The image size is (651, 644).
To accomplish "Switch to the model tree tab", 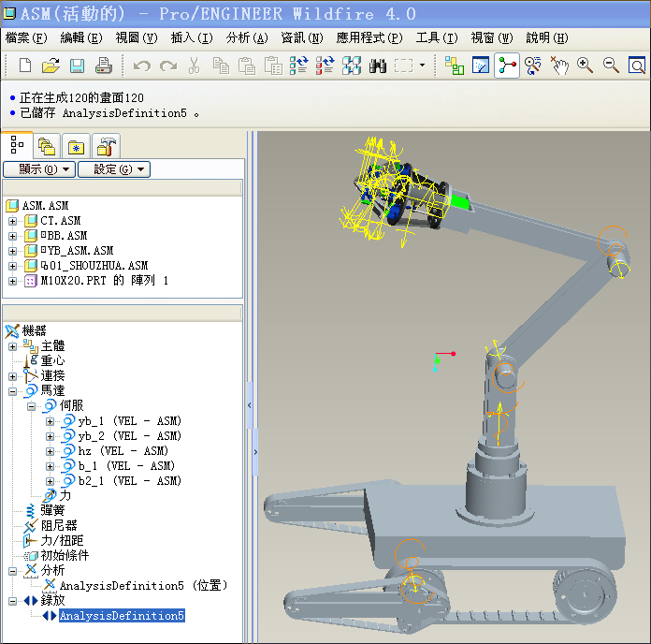I will coord(17,145).
